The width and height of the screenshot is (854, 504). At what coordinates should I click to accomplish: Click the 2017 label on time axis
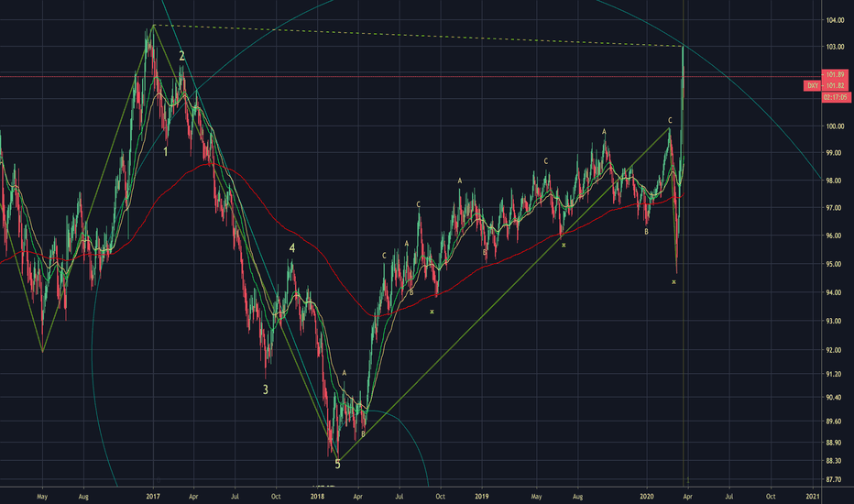point(153,497)
